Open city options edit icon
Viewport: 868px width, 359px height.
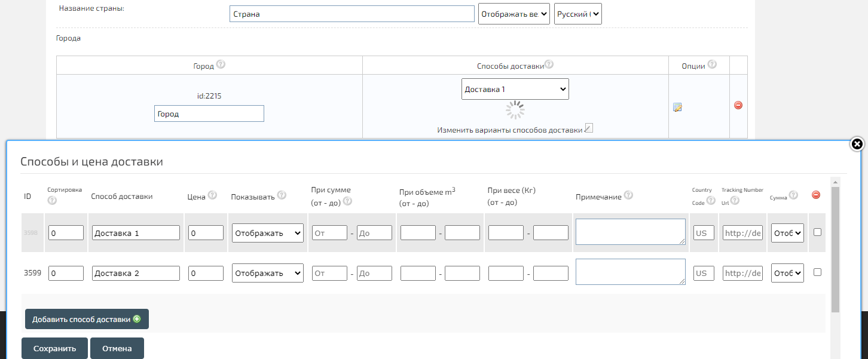pos(677,108)
